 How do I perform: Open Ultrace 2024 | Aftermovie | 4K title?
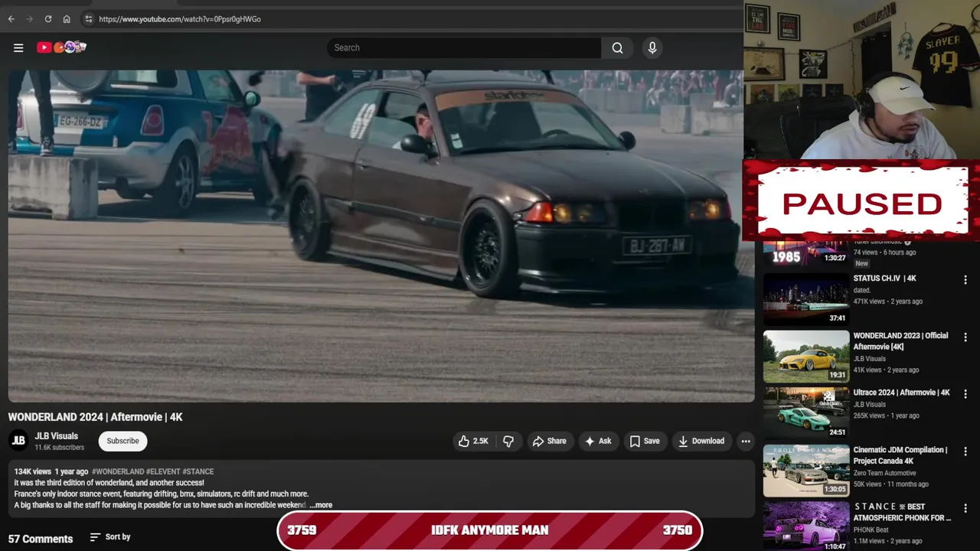pos(902,393)
